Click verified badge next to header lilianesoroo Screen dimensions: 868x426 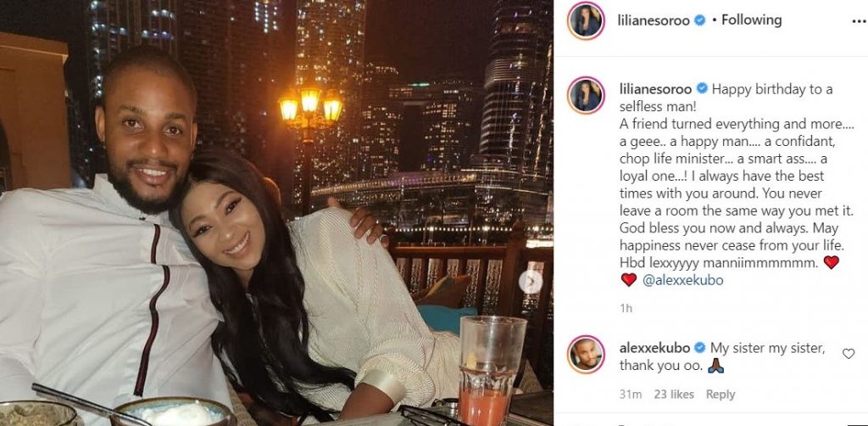(699, 20)
